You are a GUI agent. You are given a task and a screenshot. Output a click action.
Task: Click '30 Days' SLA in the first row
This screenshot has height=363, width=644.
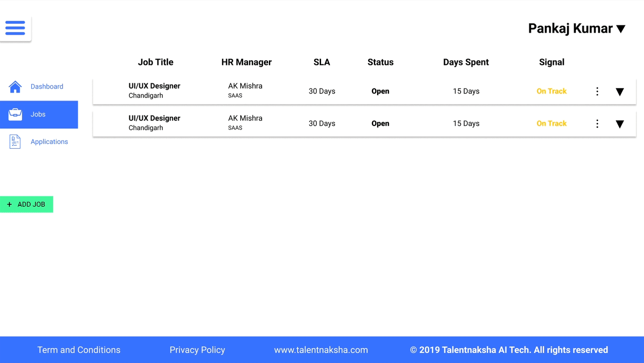(322, 91)
